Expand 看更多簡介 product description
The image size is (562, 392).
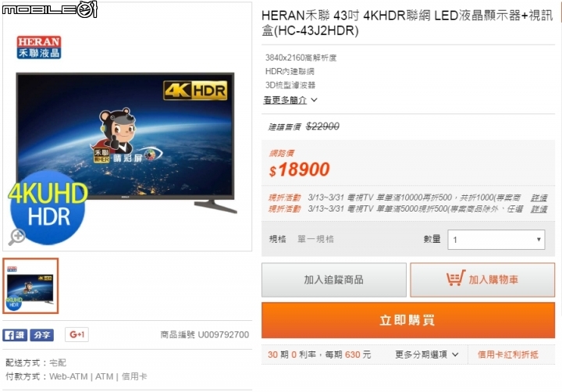tap(290, 100)
